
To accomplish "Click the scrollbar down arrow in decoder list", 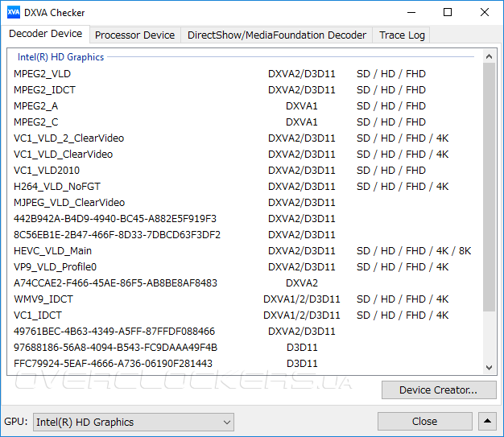I will [489, 368].
